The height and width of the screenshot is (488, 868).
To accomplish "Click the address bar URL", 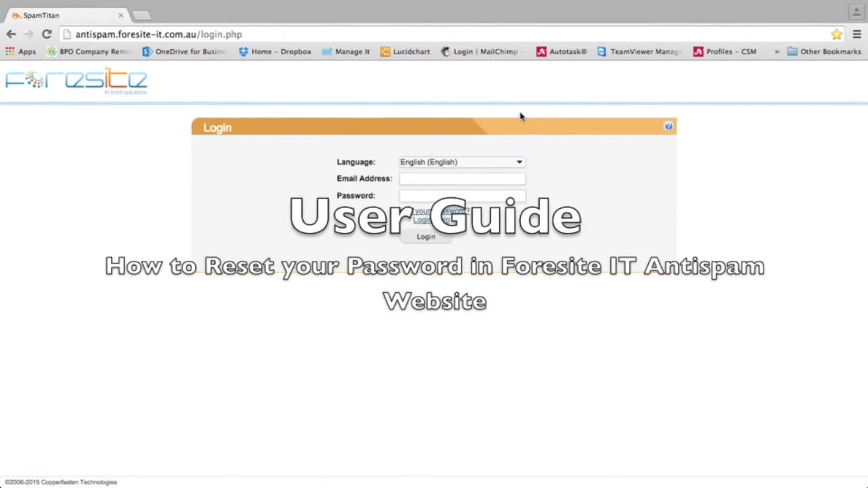I will tap(159, 34).
